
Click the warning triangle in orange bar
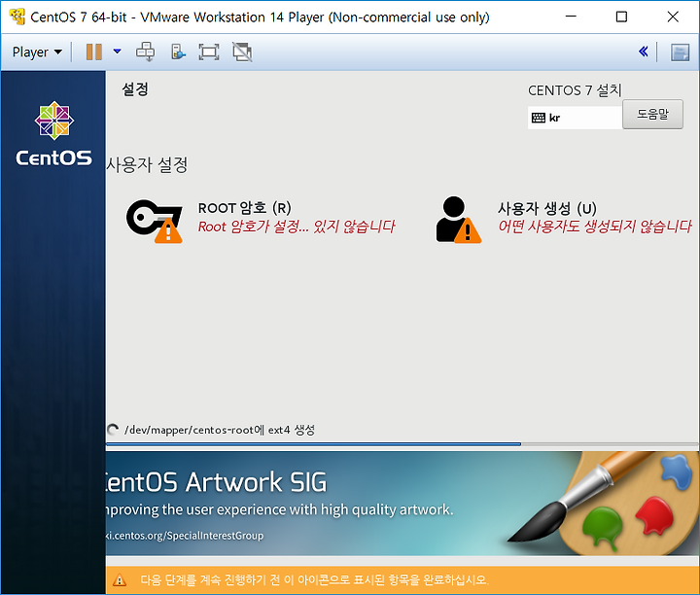(x=120, y=580)
